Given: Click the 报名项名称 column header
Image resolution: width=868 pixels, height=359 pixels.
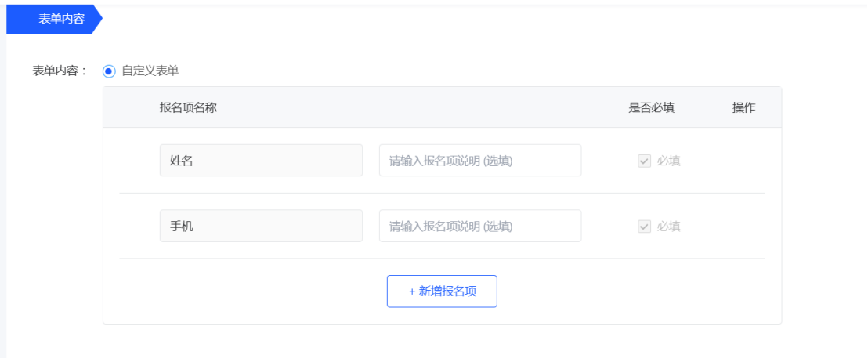Looking at the screenshot, I should [188, 108].
